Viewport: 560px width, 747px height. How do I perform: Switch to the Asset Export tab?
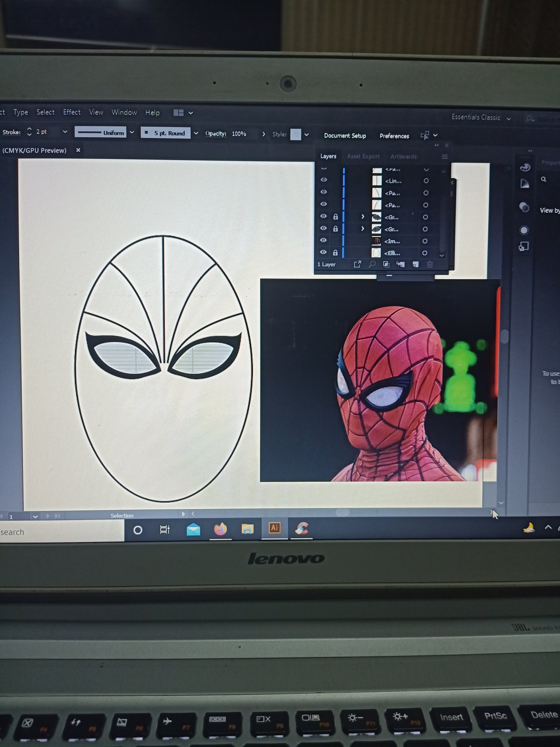363,157
